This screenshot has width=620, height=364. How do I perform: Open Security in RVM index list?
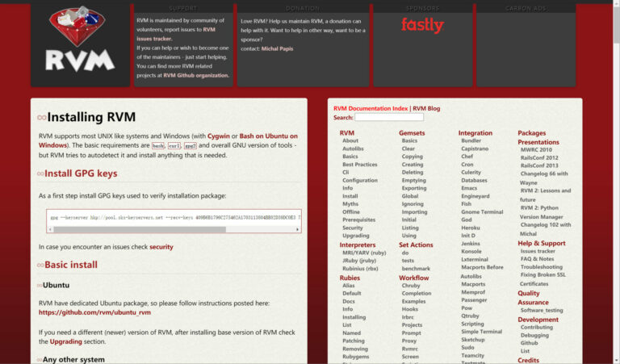coord(352,228)
